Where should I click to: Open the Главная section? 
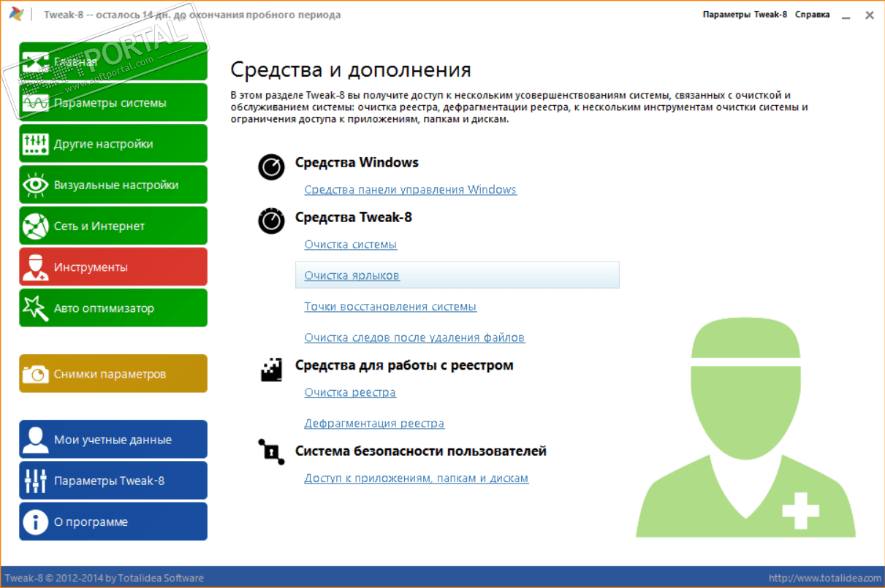113,62
